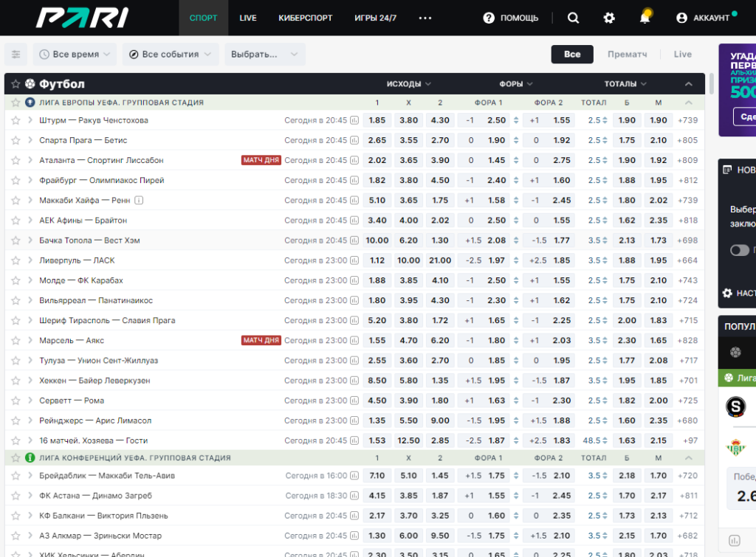
Task: Open stats icon at bottom of sidebar card
Action: pos(735,541)
